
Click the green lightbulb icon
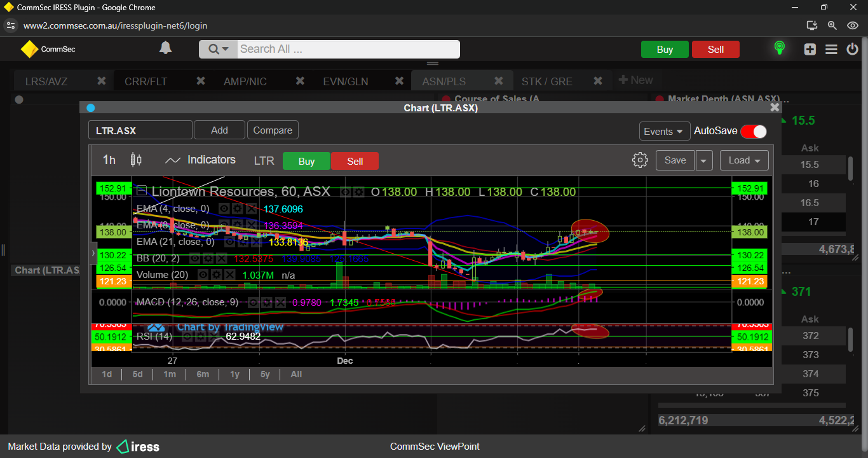click(779, 48)
